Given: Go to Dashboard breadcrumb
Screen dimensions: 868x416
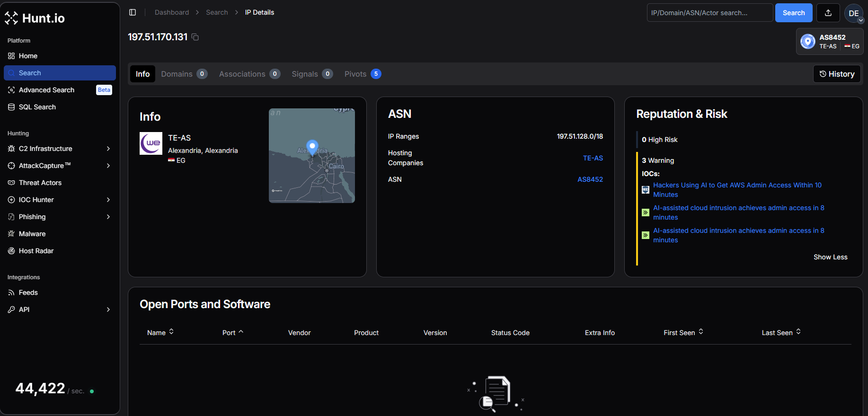Looking at the screenshot, I should pos(172,12).
